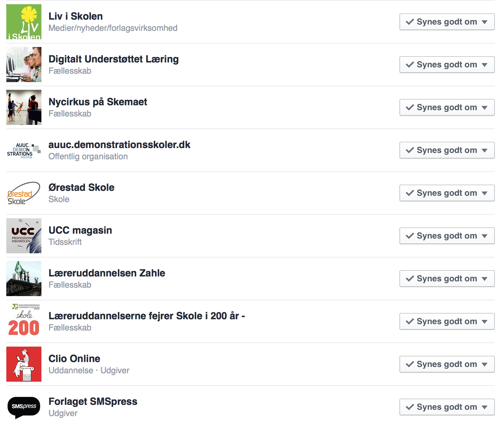The height and width of the screenshot is (428, 504).
Task: Open the Digitalt Understøttet Læring title link
Action: 113,59
